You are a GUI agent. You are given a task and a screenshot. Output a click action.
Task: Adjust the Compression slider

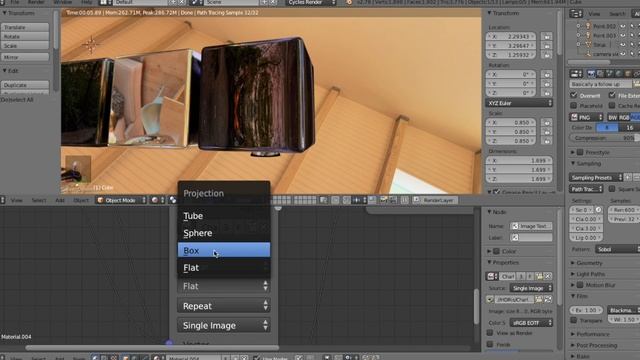(604, 138)
